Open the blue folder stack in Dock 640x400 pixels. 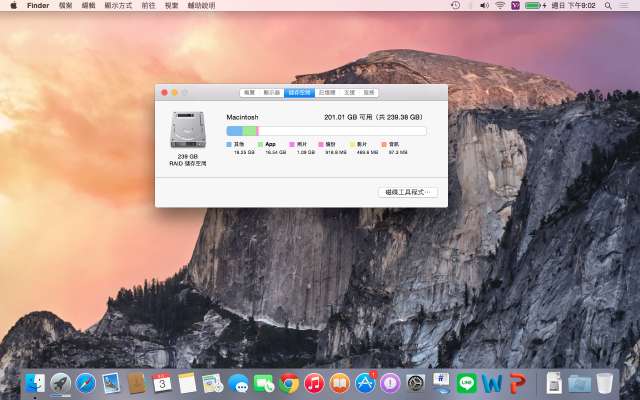[579, 384]
